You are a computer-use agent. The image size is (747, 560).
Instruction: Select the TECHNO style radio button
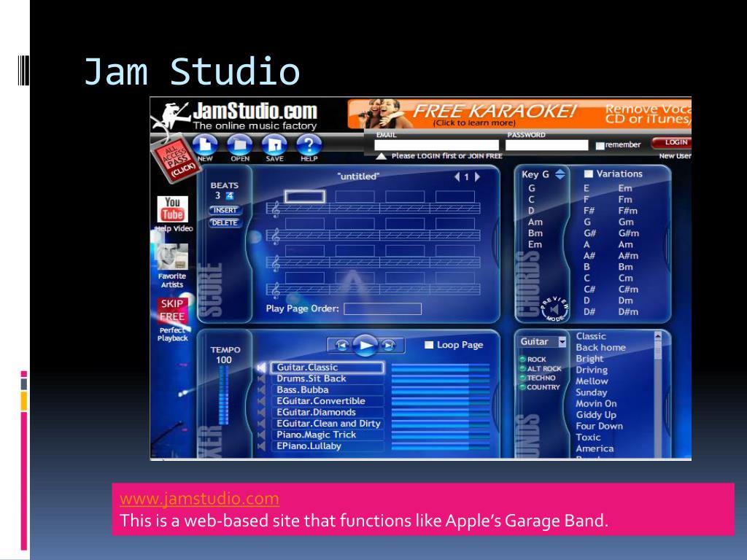522,378
